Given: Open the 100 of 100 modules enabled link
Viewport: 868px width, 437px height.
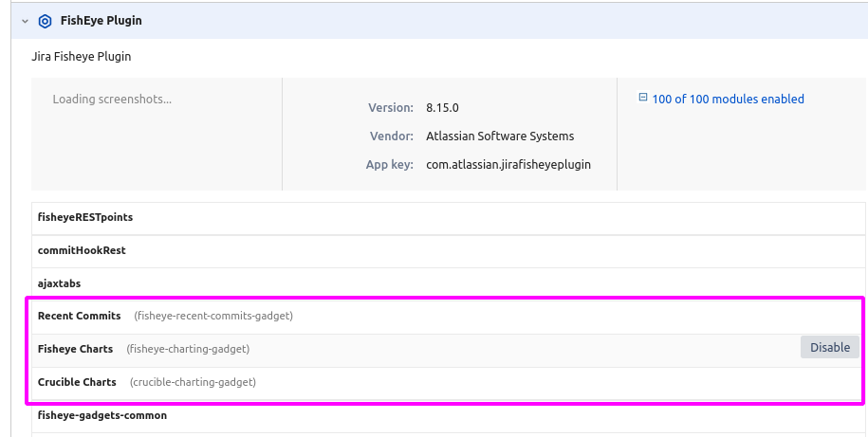Looking at the screenshot, I should coord(728,99).
